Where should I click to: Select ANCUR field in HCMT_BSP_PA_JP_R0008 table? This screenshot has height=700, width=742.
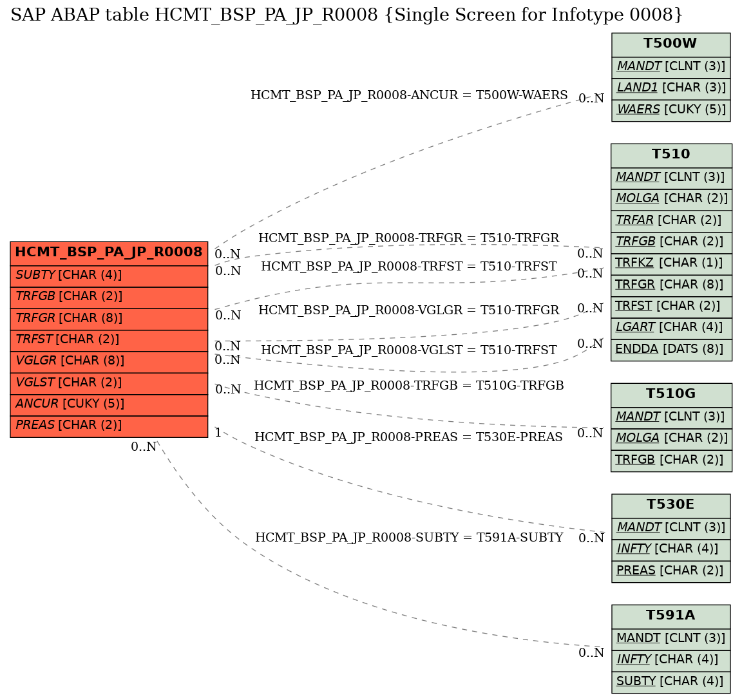[x=109, y=404]
